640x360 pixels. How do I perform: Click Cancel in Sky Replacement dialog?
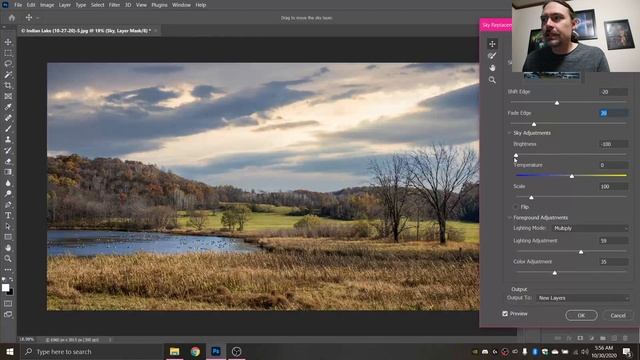coord(618,315)
